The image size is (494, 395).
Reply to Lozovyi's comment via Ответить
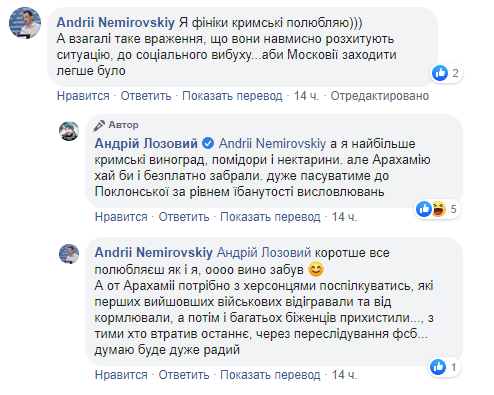click(184, 217)
